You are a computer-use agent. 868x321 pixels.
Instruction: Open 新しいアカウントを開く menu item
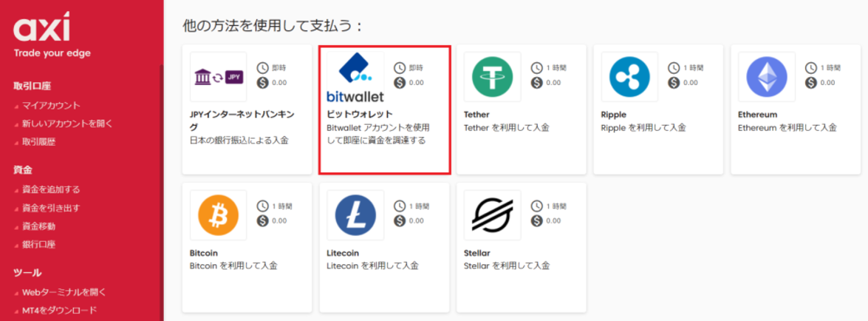pos(67,124)
